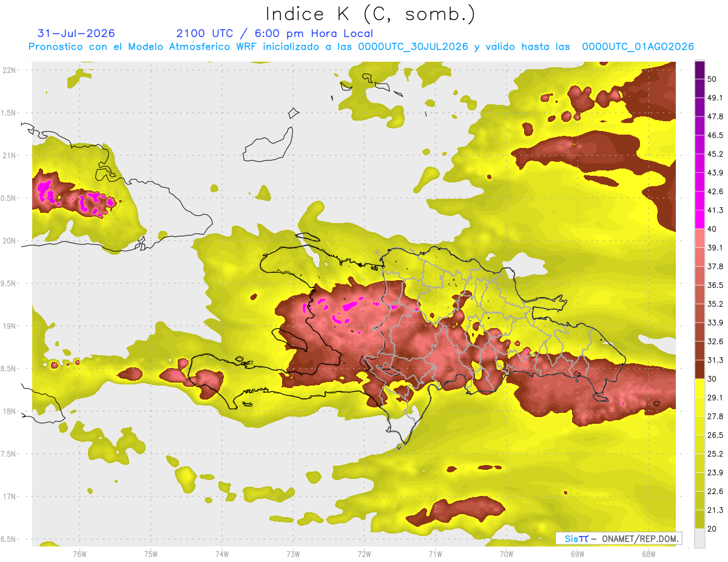
Task: Click the "20N" latitude label
Action: click(x=9, y=241)
